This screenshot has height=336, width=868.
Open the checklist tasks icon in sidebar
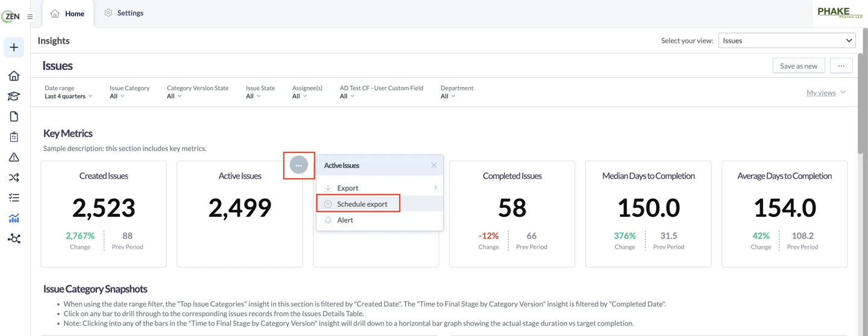point(14,198)
